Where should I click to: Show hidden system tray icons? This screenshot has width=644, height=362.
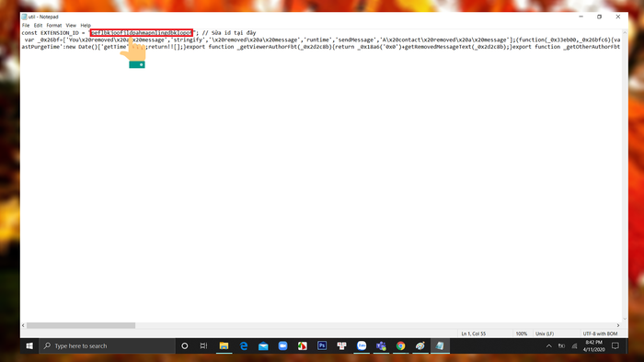[548, 346]
